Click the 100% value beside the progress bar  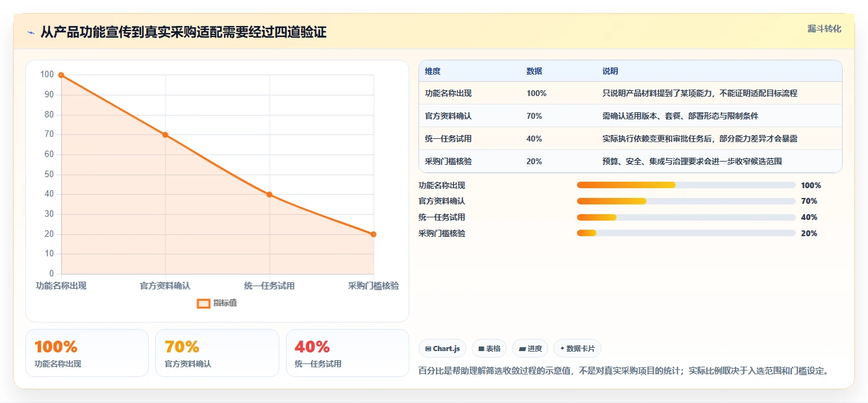811,185
